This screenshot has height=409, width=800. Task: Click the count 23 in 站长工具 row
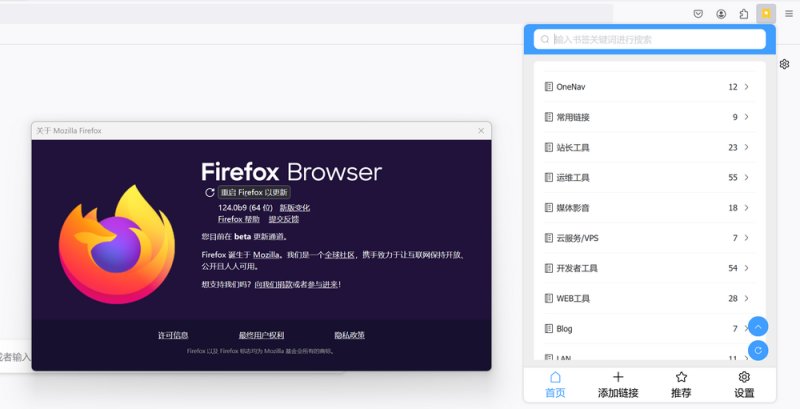(733, 147)
